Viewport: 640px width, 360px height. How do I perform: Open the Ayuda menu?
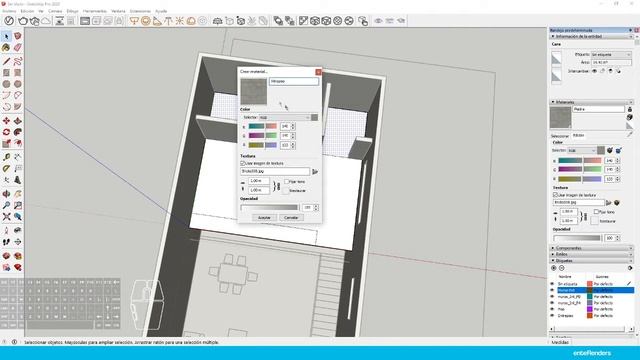(161, 11)
